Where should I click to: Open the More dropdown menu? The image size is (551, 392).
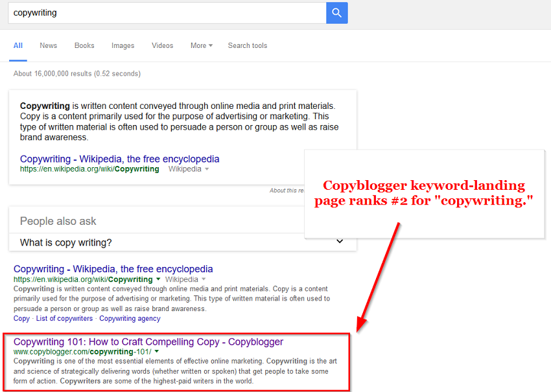click(x=201, y=46)
